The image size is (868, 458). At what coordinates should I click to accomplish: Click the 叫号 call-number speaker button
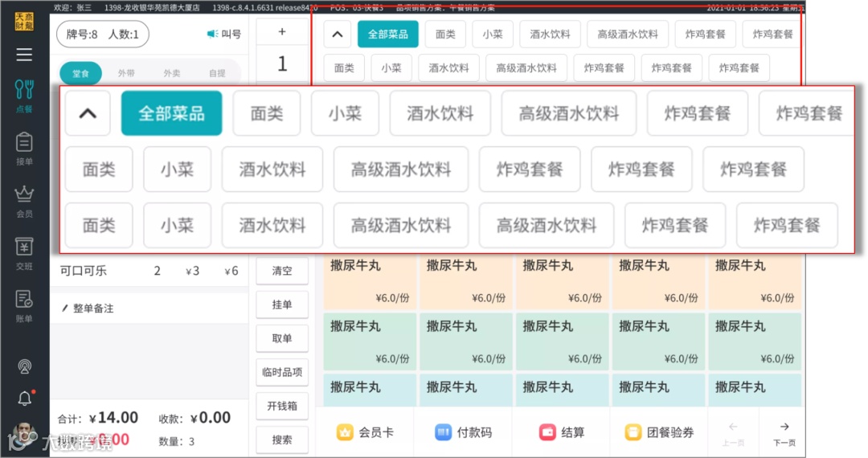(224, 35)
